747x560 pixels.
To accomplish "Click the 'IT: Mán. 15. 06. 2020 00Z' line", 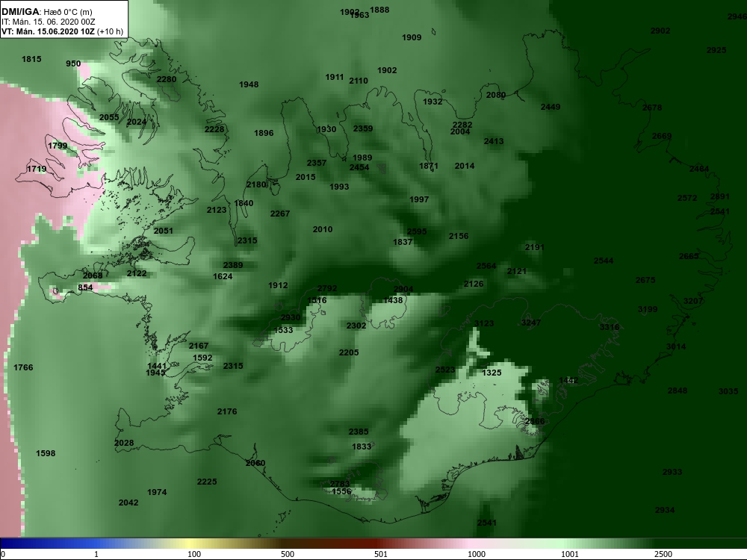I will coord(48,22).
